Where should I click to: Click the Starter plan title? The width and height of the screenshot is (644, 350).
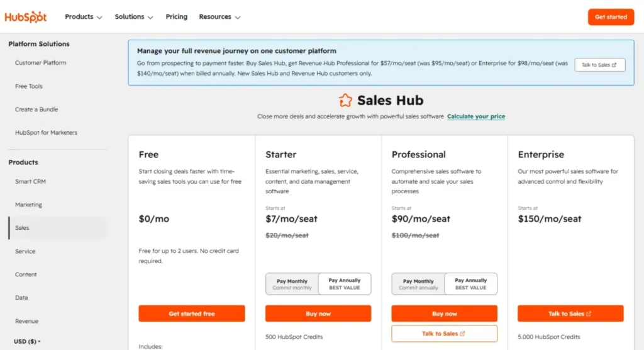tap(280, 155)
